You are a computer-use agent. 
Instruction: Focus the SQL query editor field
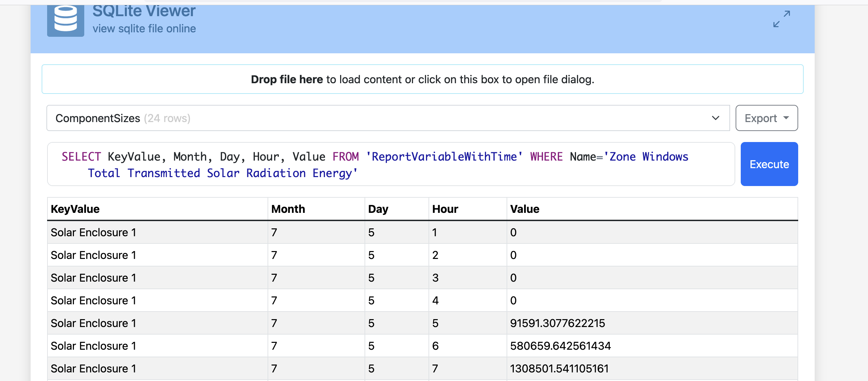tap(391, 164)
